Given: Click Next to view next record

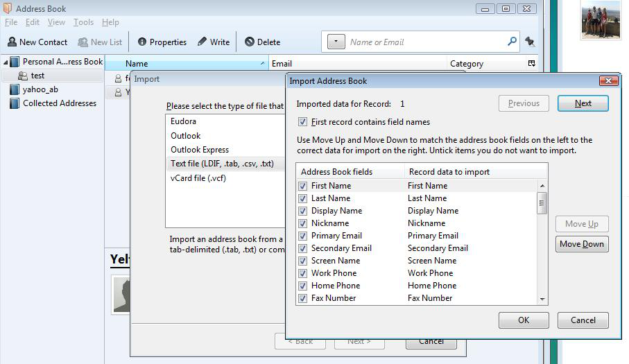Looking at the screenshot, I should pyautogui.click(x=583, y=103).
